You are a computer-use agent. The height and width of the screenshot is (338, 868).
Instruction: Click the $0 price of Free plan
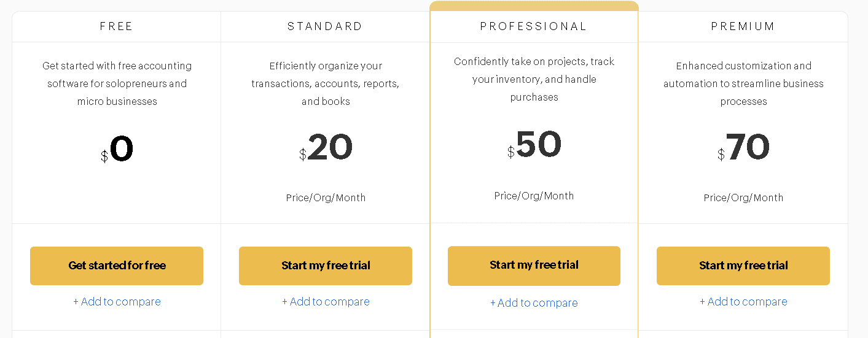click(117, 149)
